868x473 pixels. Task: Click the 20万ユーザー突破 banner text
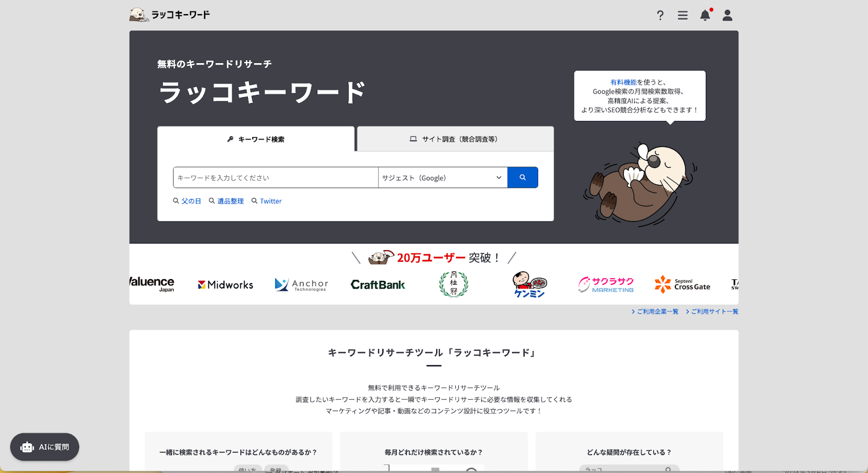pos(448,258)
